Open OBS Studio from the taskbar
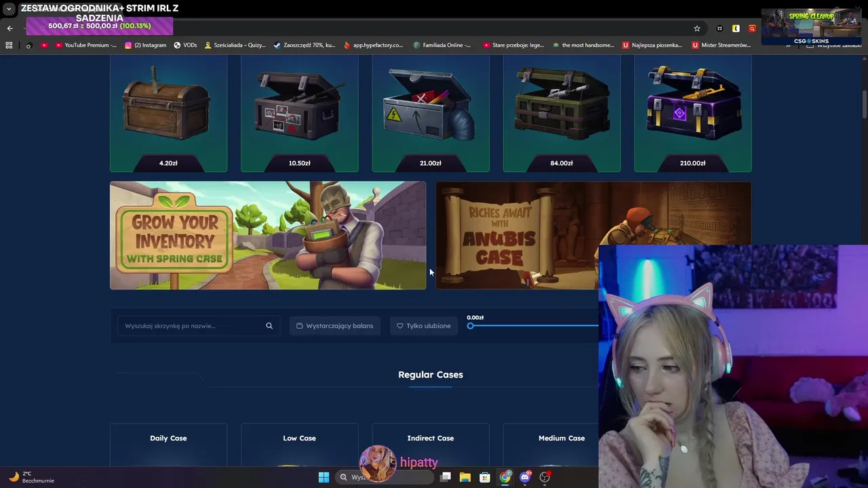The image size is (868, 488). (545, 477)
